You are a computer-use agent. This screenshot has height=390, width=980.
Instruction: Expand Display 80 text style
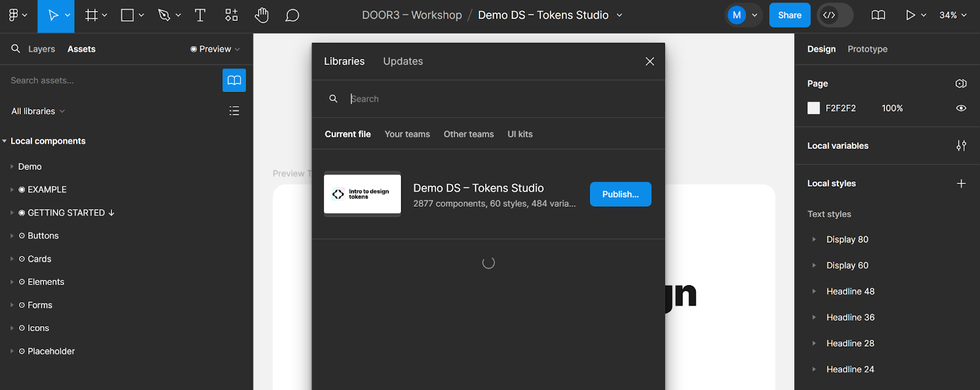coord(814,239)
